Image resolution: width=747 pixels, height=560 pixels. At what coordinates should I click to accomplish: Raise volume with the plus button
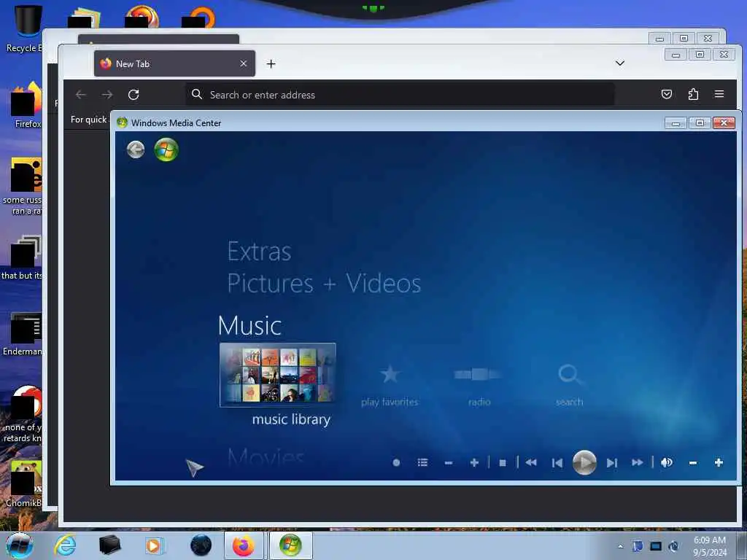(719, 462)
